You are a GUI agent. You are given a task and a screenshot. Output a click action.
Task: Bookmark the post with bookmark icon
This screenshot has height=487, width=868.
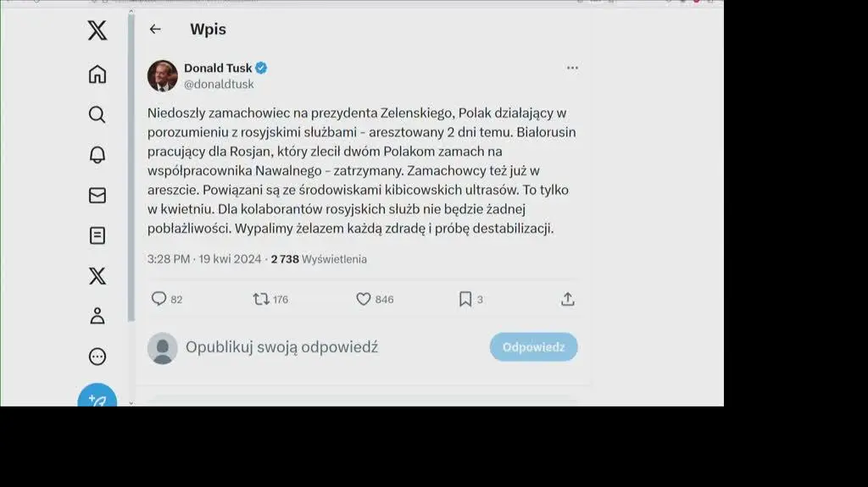465,299
